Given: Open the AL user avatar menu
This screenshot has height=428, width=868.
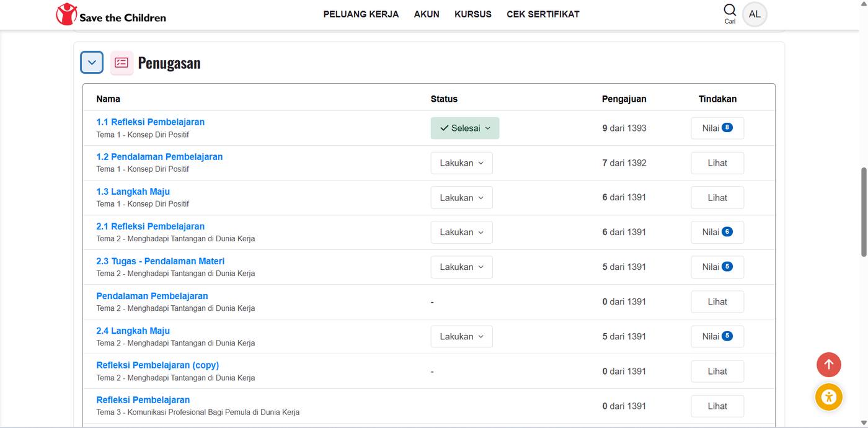Looking at the screenshot, I should click(755, 14).
